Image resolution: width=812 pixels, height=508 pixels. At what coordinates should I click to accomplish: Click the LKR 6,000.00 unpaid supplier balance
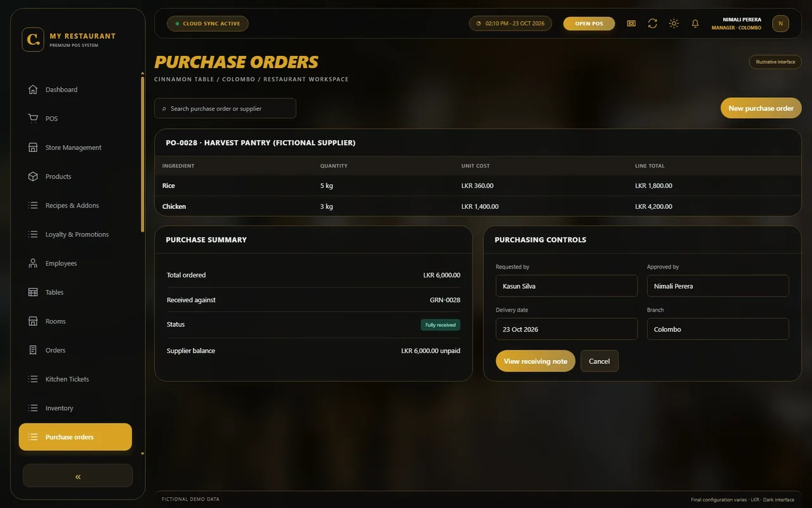(431, 351)
